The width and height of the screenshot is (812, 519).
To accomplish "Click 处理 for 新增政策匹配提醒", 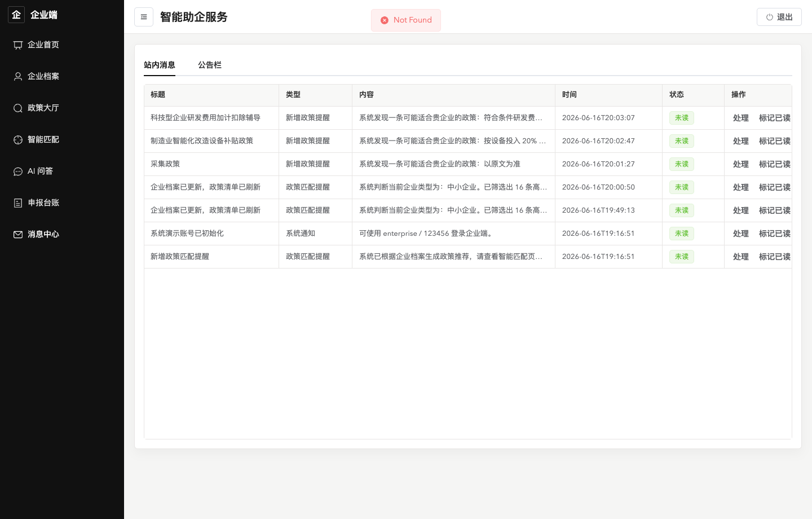I will pos(740,257).
